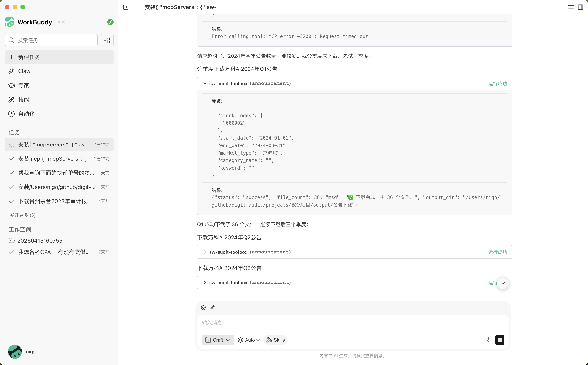Image resolution: width=588 pixels, height=365 pixels.
Task: Toggle the right side panel
Action: (x=581, y=7)
